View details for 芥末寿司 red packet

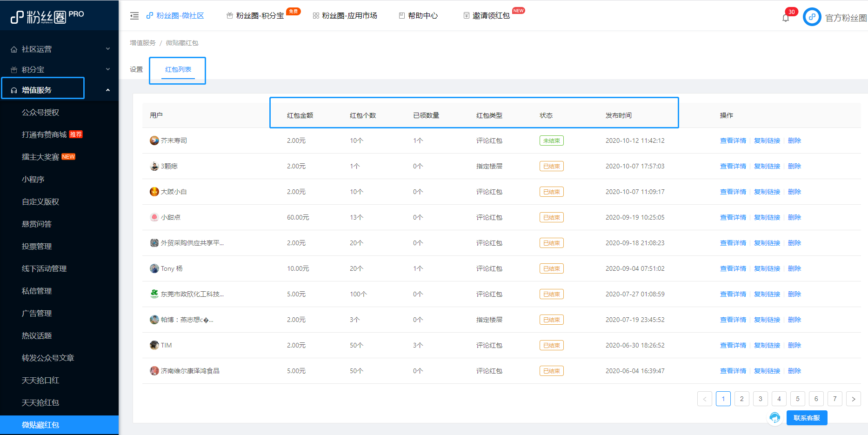point(733,141)
